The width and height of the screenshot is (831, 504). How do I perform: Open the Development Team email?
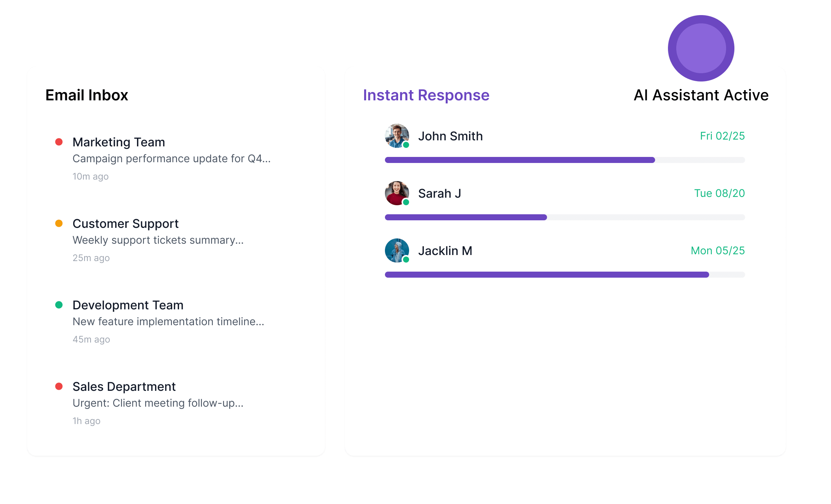pyautogui.click(x=176, y=321)
